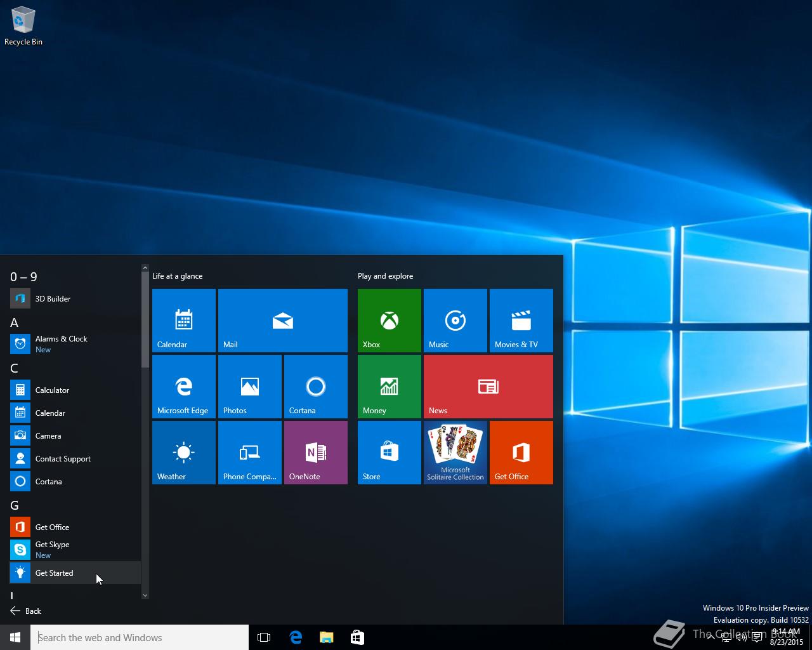Open 3D Builder in the app list

point(75,298)
